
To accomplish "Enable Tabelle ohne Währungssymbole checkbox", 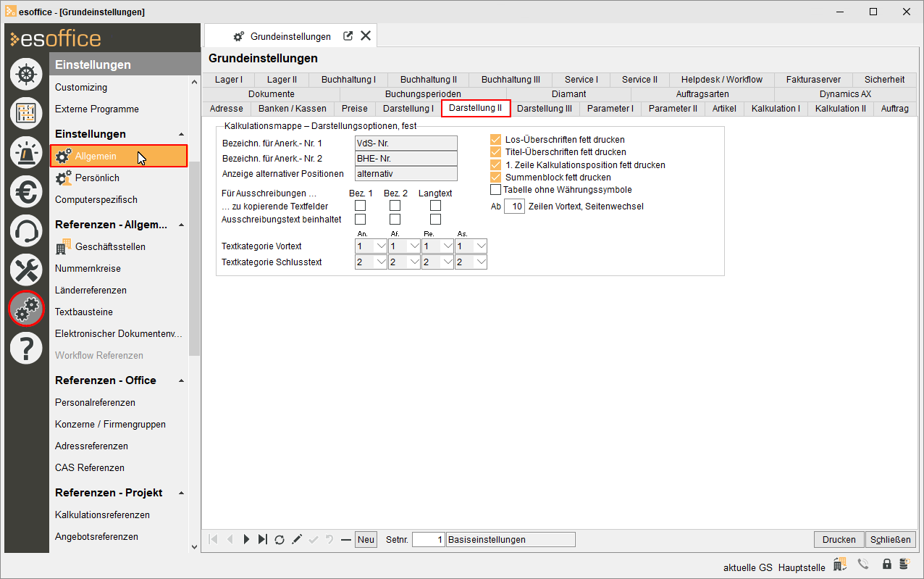I will (x=496, y=190).
